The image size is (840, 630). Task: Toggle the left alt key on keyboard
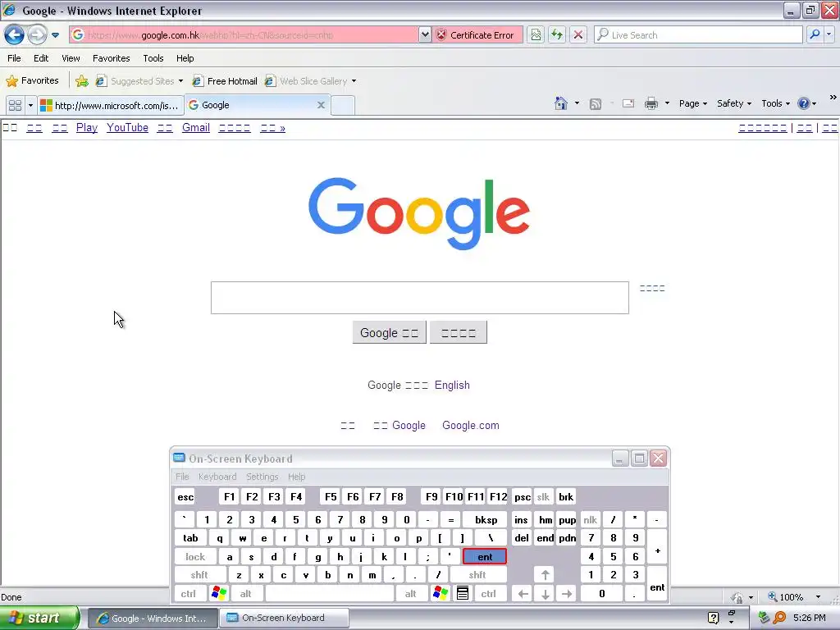point(246,594)
